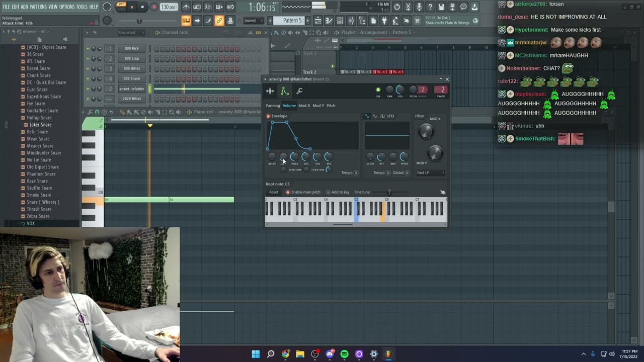Open the Fast LP filter type dropdown
The height and width of the screenshot is (362, 644).
[x=430, y=173]
